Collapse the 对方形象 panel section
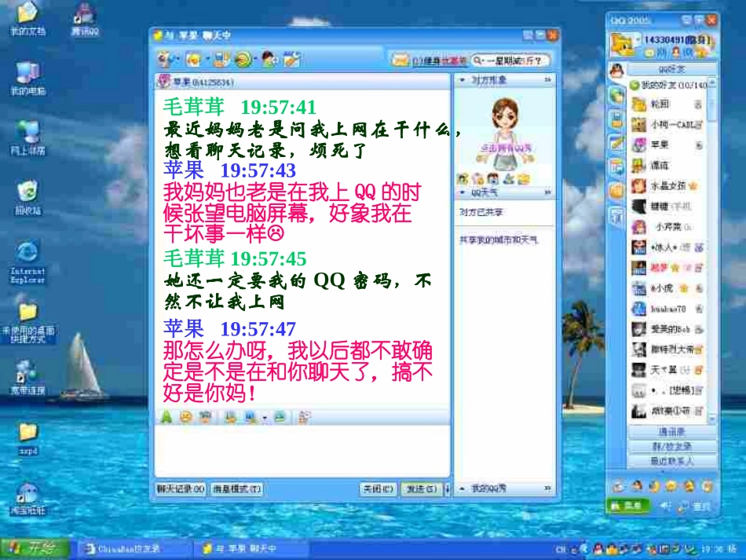This screenshot has width=746, height=560. click(x=462, y=80)
